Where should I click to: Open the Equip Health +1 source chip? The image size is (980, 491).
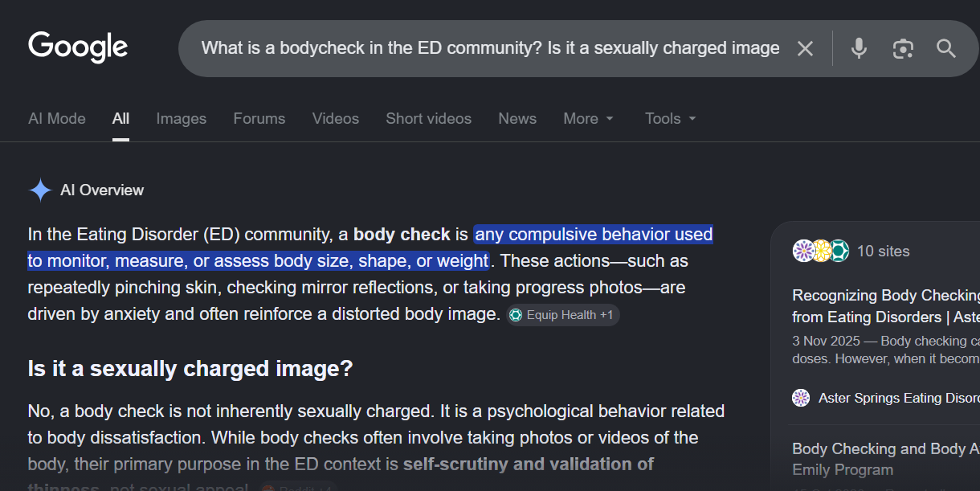[562, 315]
